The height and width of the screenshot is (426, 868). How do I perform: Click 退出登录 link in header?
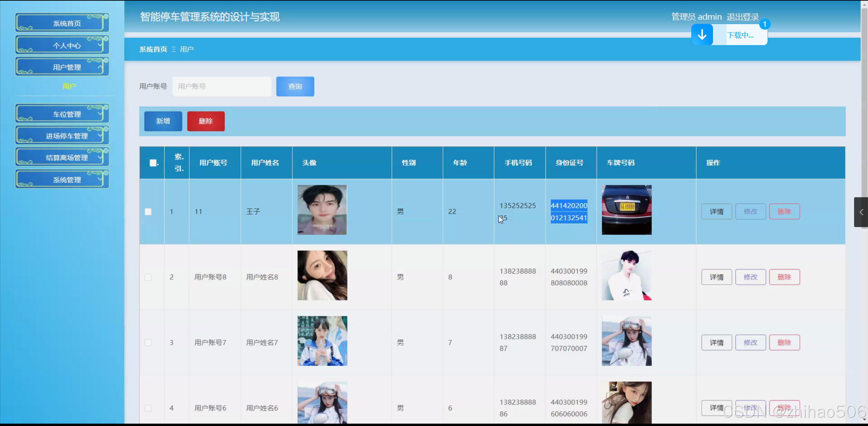point(742,17)
